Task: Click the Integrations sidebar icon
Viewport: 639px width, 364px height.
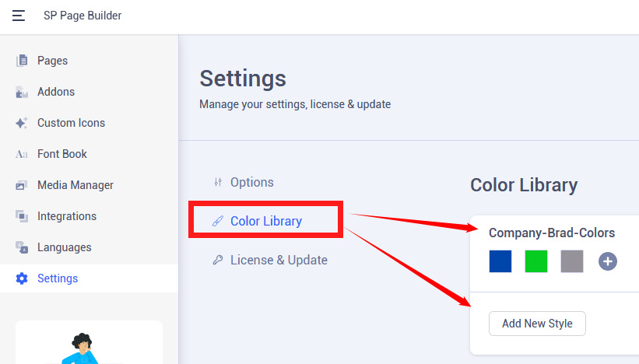Action: click(22, 216)
